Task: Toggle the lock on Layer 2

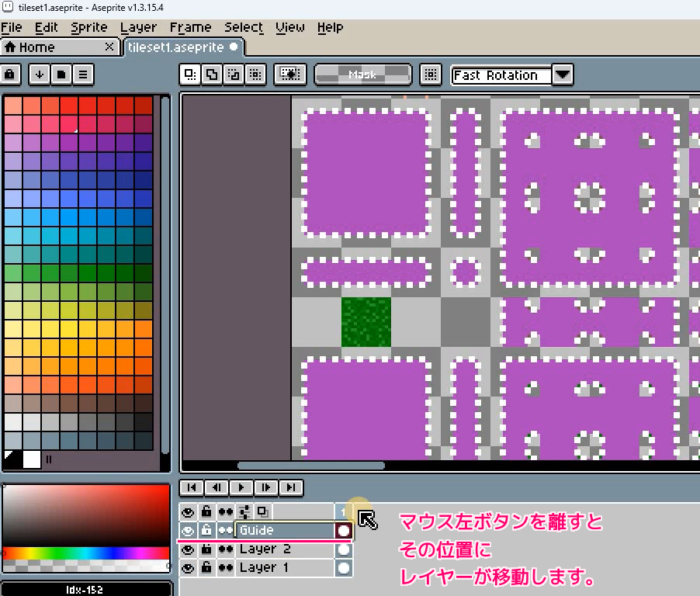Action: pos(207,549)
